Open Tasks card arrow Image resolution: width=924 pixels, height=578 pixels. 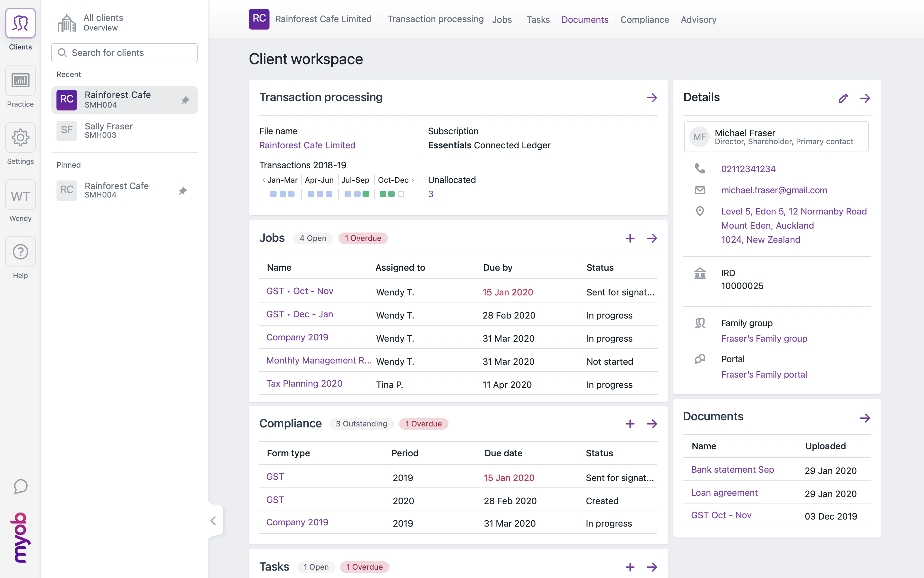652,567
